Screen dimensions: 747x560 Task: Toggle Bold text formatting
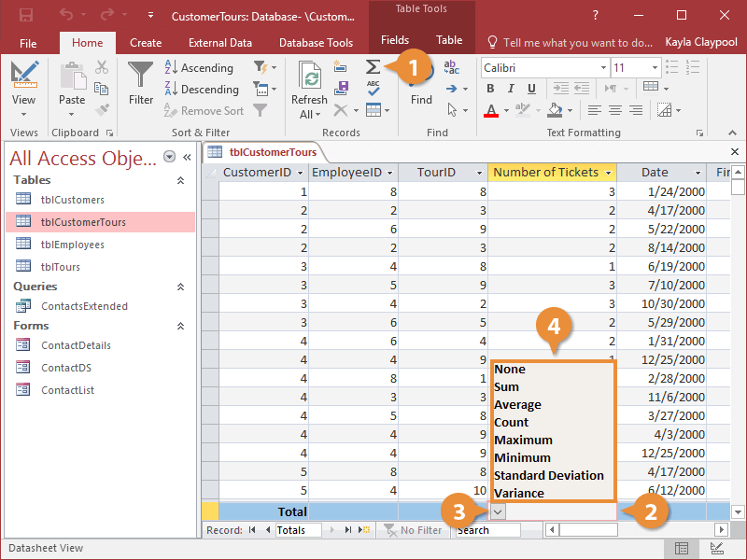[x=491, y=89]
